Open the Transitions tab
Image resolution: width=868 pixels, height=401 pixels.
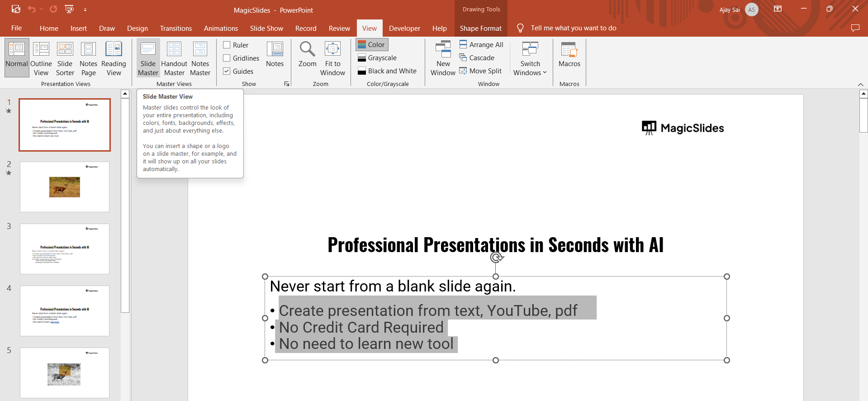pos(175,28)
